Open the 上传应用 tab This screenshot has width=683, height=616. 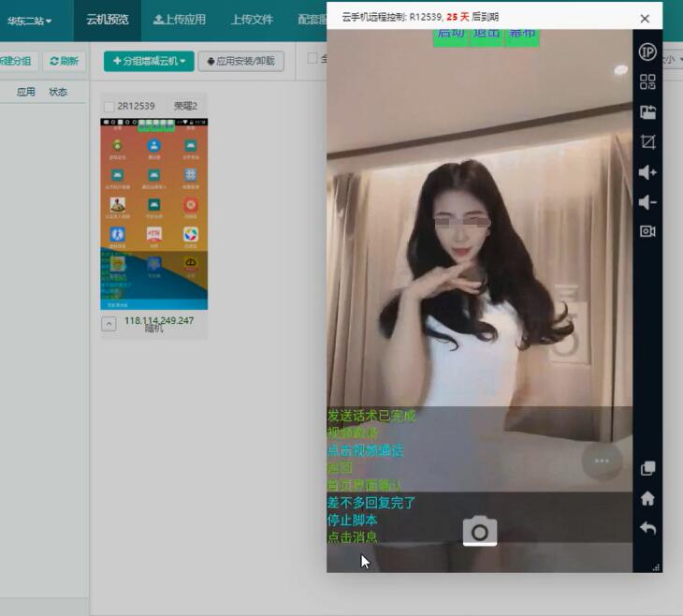pyautogui.click(x=180, y=20)
